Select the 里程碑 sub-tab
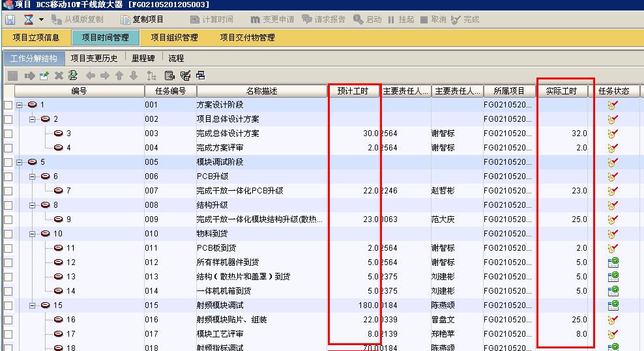Image resolution: width=644 pixels, height=351 pixels. pos(143,58)
